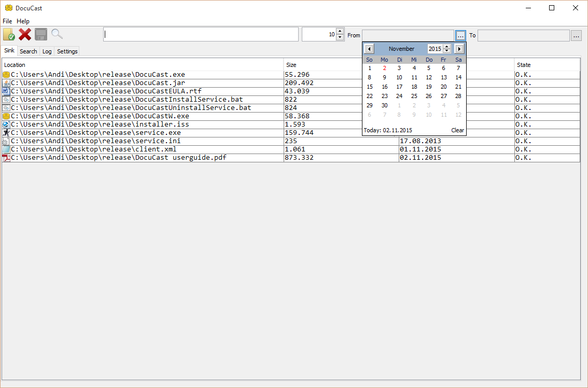The image size is (588, 388).
Task: Select November 27 in the calendar
Action: click(444, 96)
